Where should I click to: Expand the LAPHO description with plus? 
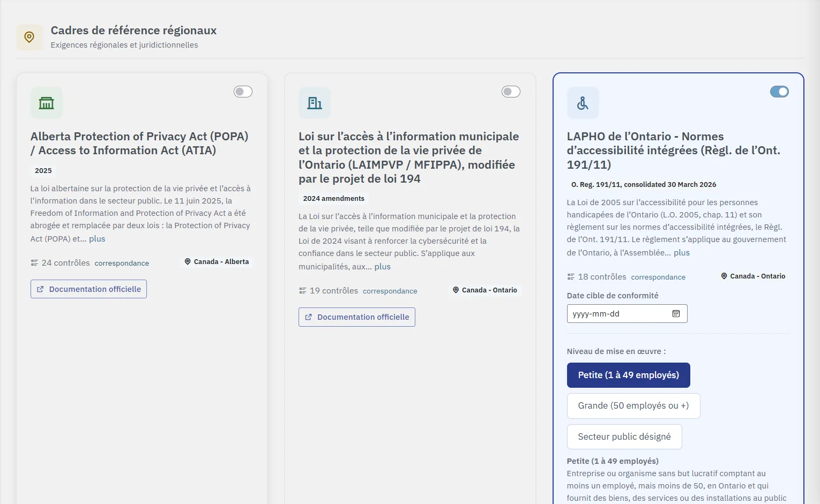[682, 253]
